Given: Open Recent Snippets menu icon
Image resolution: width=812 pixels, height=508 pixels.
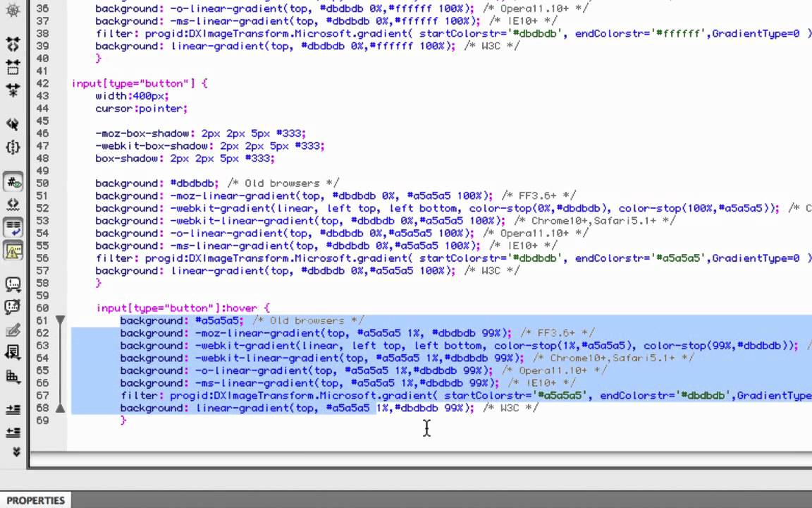Looking at the screenshot, I should [13, 353].
